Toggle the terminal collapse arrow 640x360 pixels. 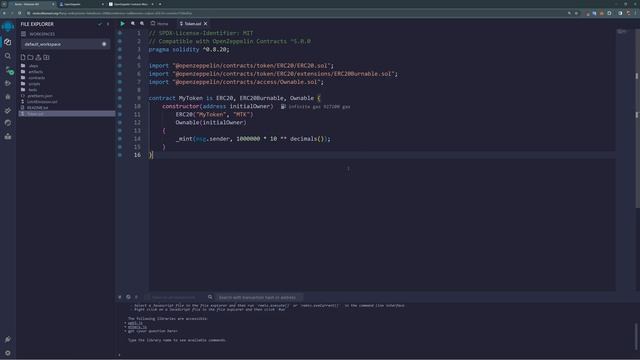point(120,297)
